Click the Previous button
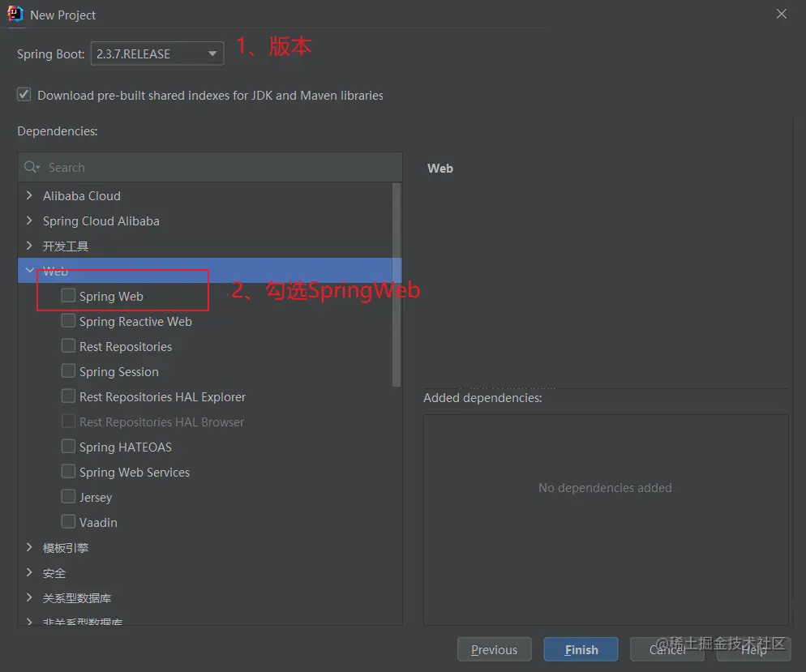The height and width of the screenshot is (672, 806). tap(495, 649)
